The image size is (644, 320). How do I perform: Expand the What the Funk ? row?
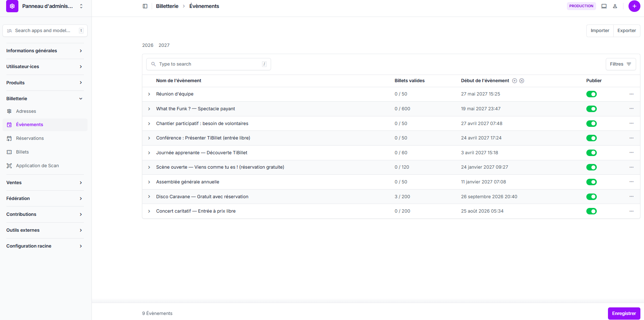pos(149,109)
